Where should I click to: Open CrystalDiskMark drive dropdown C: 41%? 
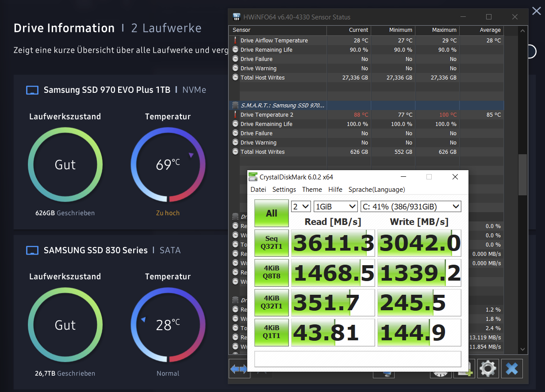(411, 206)
